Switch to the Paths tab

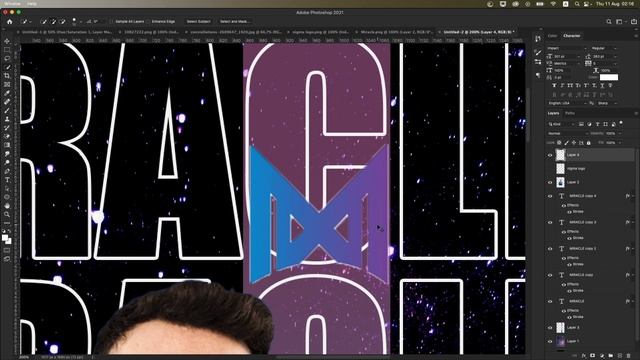tap(570, 113)
